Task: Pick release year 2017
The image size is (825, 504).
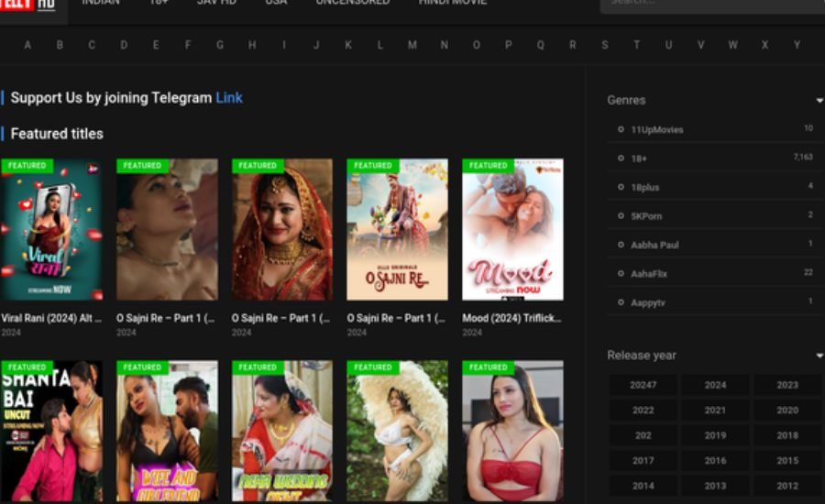Action: point(643,461)
